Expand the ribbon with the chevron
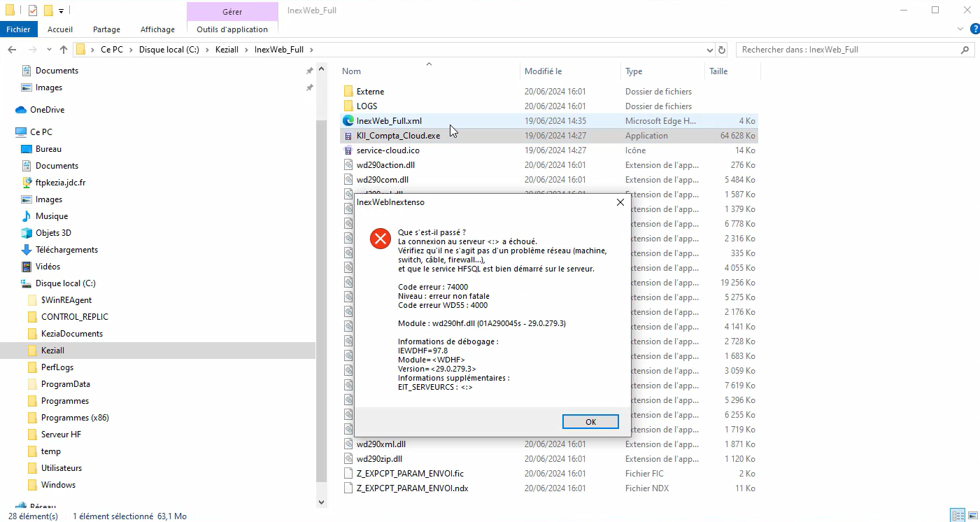 tap(960, 29)
